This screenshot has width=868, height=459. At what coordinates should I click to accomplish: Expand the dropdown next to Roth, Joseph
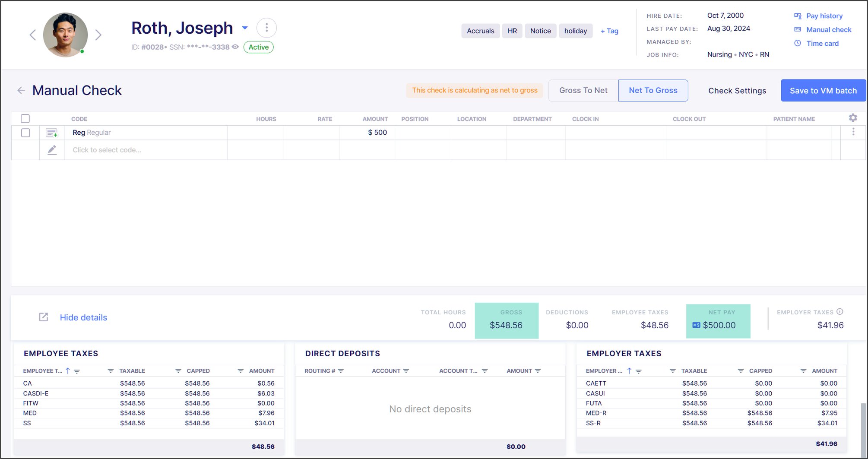(245, 28)
